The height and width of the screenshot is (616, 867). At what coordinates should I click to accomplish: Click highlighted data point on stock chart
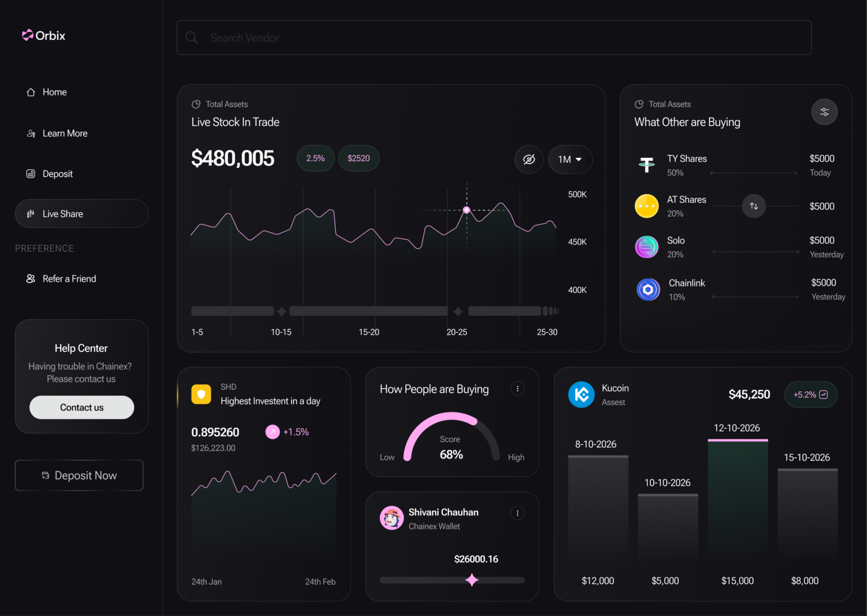[466, 210]
